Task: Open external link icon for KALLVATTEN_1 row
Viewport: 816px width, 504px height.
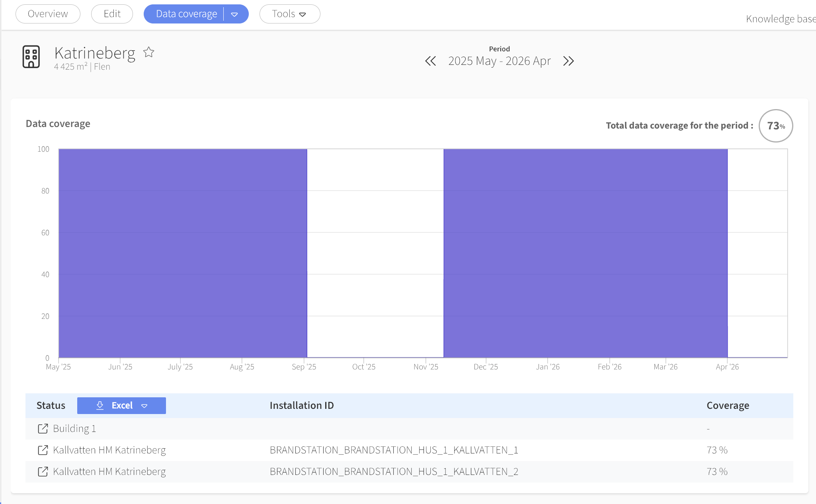Action: click(x=43, y=450)
